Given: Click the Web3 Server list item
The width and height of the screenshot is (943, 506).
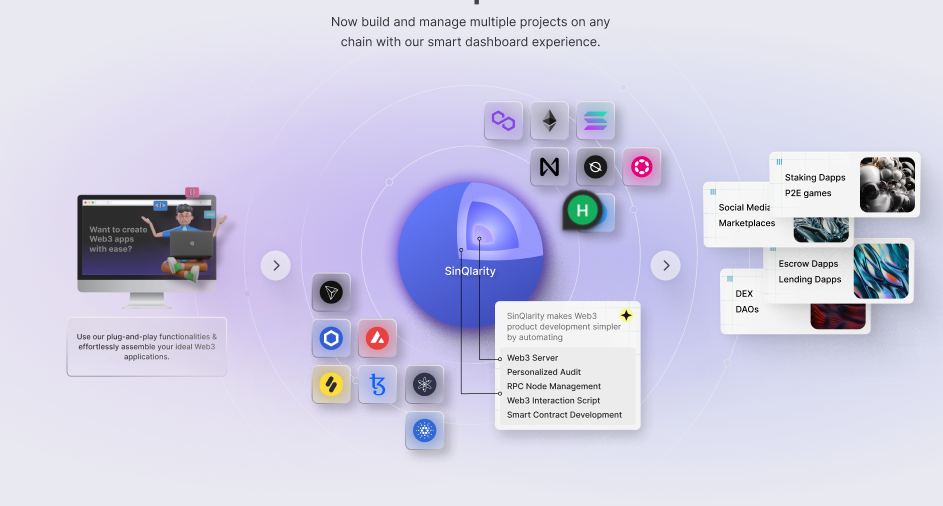Looking at the screenshot, I should pyautogui.click(x=533, y=358).
